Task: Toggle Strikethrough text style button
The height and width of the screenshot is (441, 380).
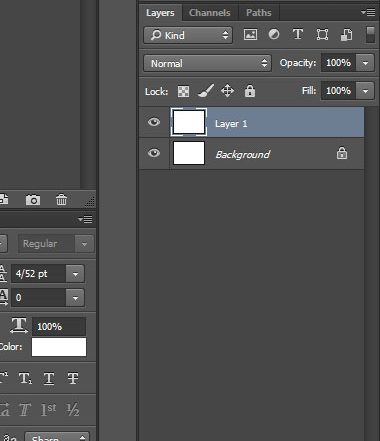Action: tap(73, 379)
